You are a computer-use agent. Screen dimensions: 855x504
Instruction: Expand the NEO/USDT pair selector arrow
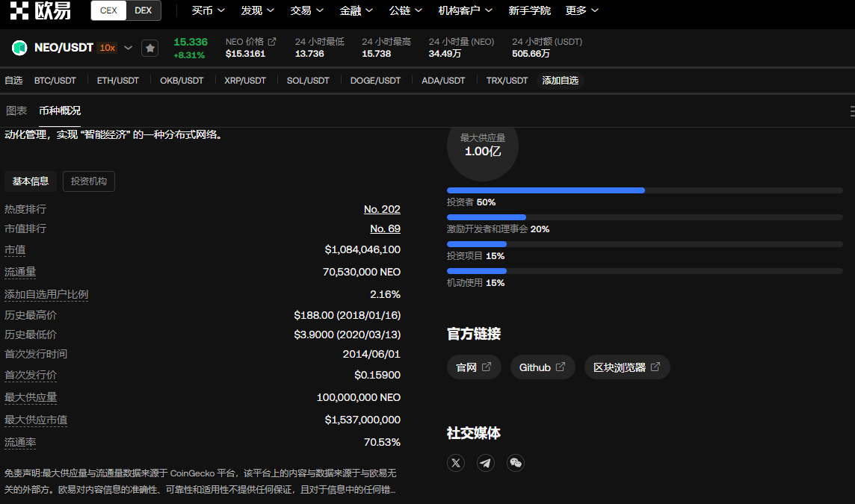(x=129, y=48)
